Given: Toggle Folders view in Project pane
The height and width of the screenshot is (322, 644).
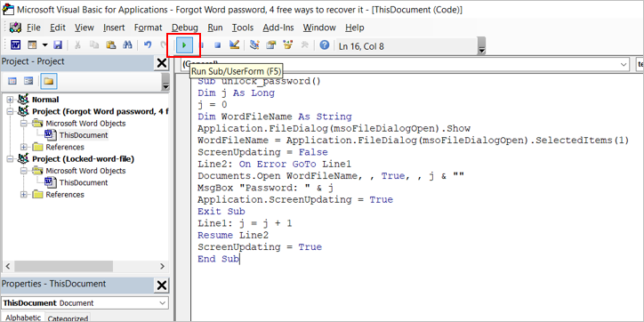Looking at the screenshot, I should pyautogui.click(x=48, y=81).
